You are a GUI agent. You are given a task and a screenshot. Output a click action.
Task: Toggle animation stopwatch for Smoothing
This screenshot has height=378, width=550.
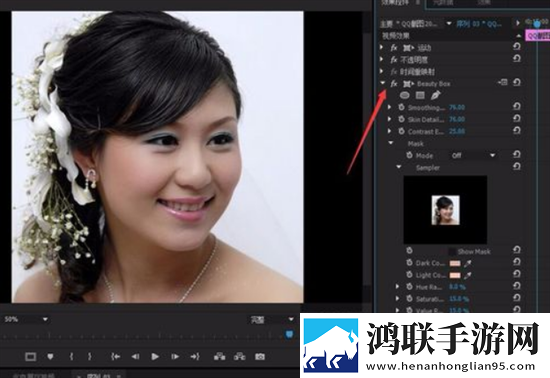tap(402, 107)
